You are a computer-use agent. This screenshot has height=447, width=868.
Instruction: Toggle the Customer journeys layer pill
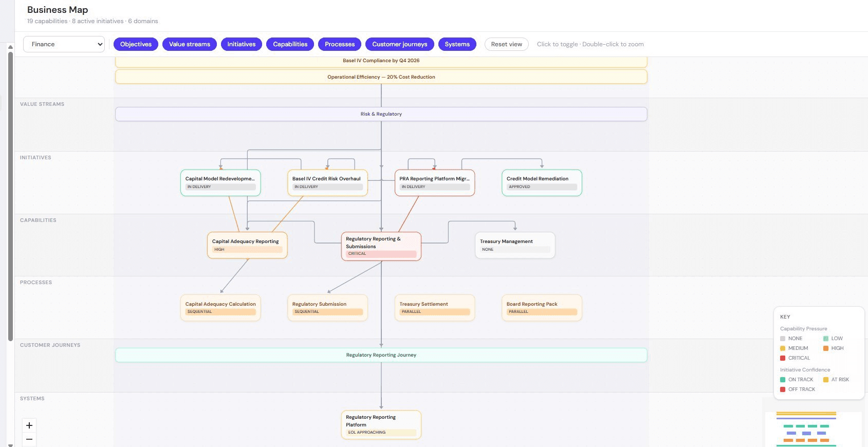[400, 44]
